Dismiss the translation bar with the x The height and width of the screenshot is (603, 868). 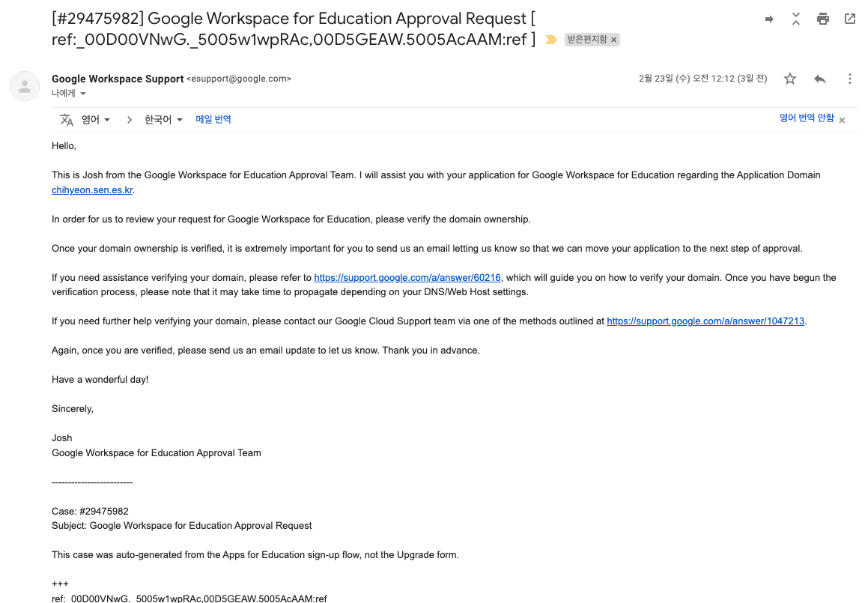click(x=842, y=120)
